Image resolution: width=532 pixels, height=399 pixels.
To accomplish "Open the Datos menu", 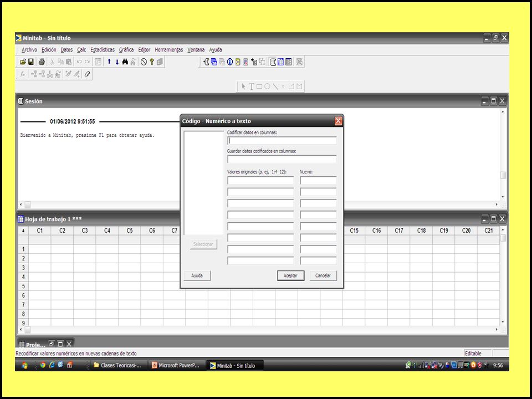I will pyautogui.click(x=66, y=49).
